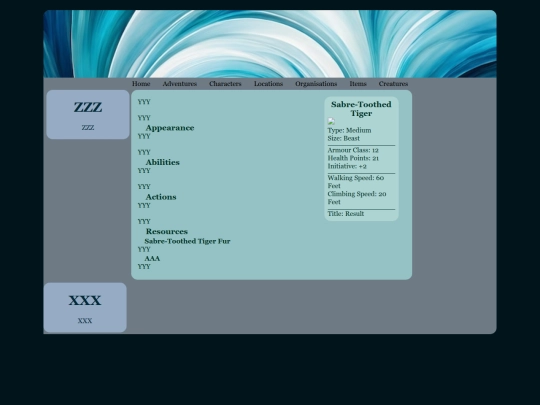Click the small xxx sidebar text
540x405 pixels.
pyautogui.click(x=85, y=321)
